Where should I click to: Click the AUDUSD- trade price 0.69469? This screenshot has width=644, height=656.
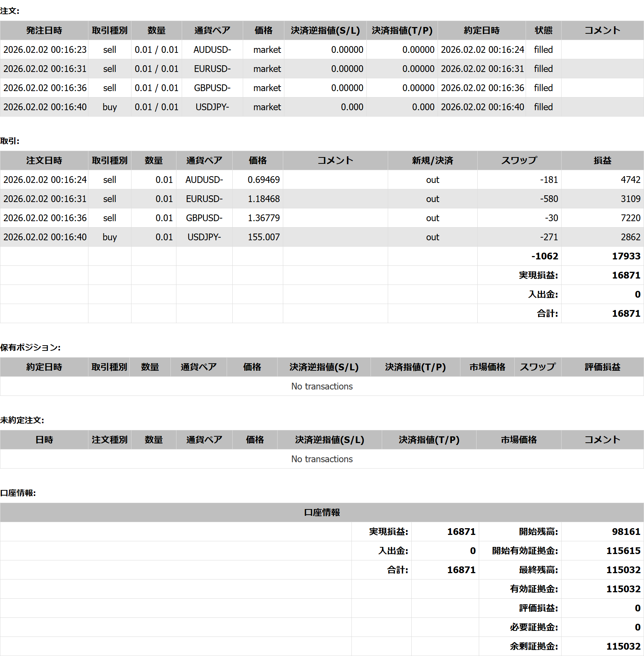263,180
